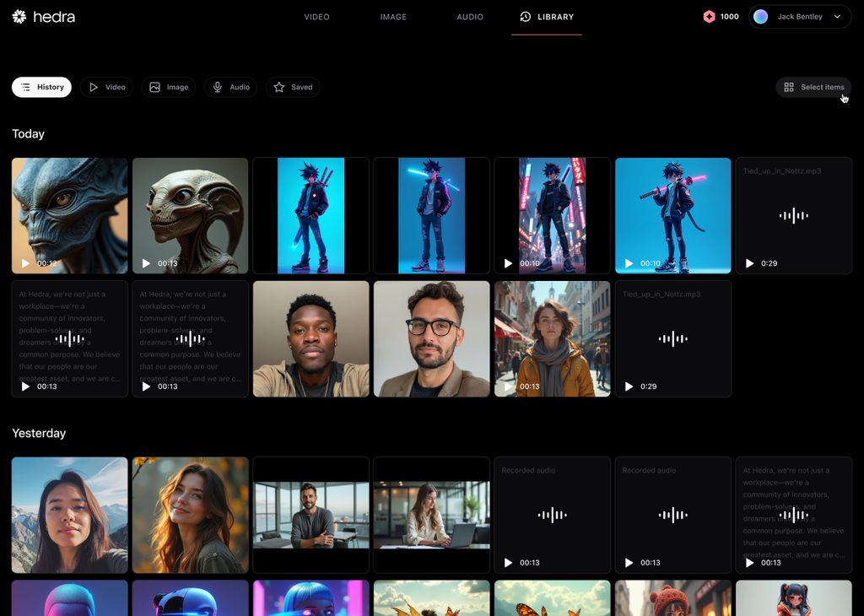This screenshot has height=616, width=864.
Task: Switch to the IMAGE tab
Action: (393, 17)
